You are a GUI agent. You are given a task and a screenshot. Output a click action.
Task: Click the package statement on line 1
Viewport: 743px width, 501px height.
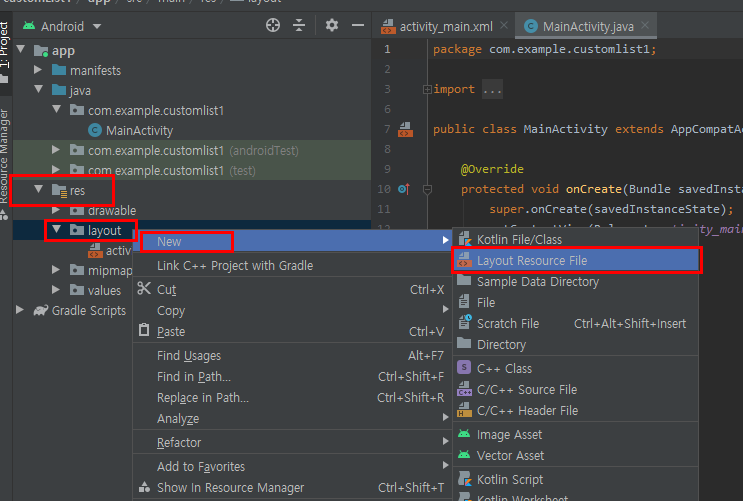click(544, 49)
